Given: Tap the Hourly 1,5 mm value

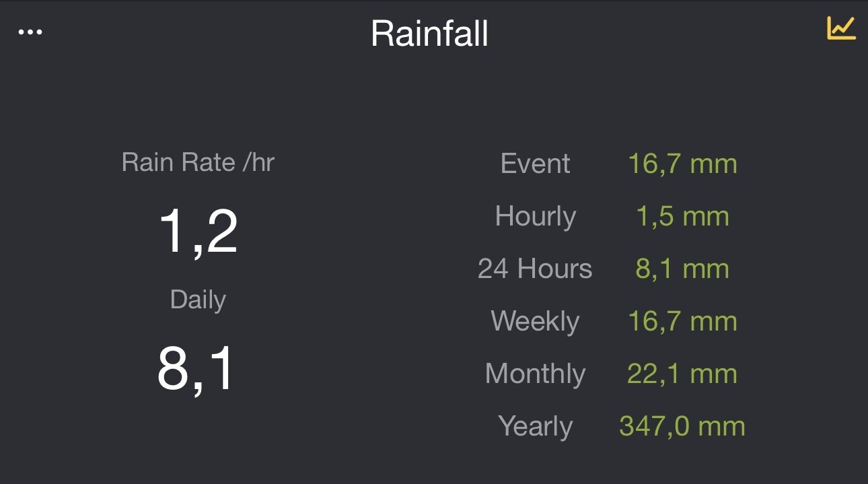Looking at the screenshot, I should pyautogui.click(x=682, y=216).
